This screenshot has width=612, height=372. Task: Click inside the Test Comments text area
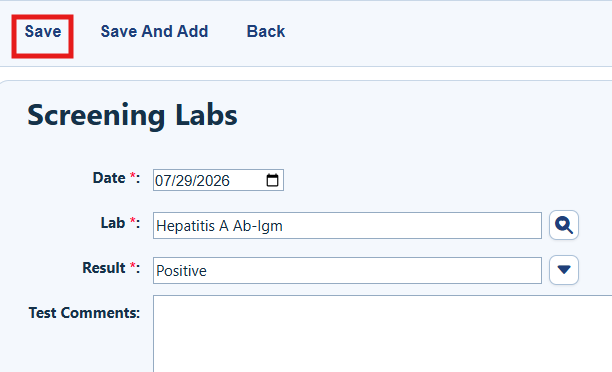(x=382, y=334)
